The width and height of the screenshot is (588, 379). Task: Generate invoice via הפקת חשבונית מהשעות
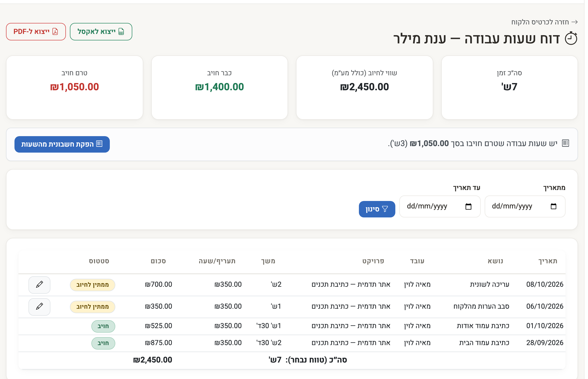(62, 144)
